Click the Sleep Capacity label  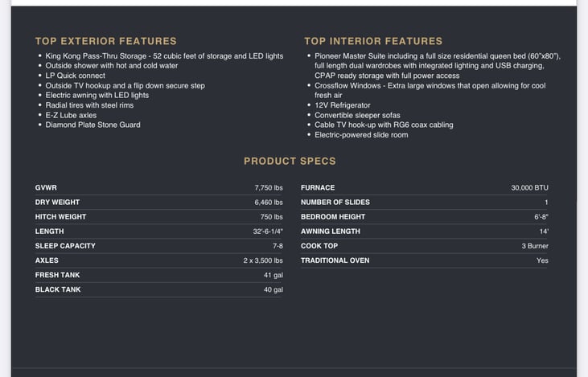65,246
